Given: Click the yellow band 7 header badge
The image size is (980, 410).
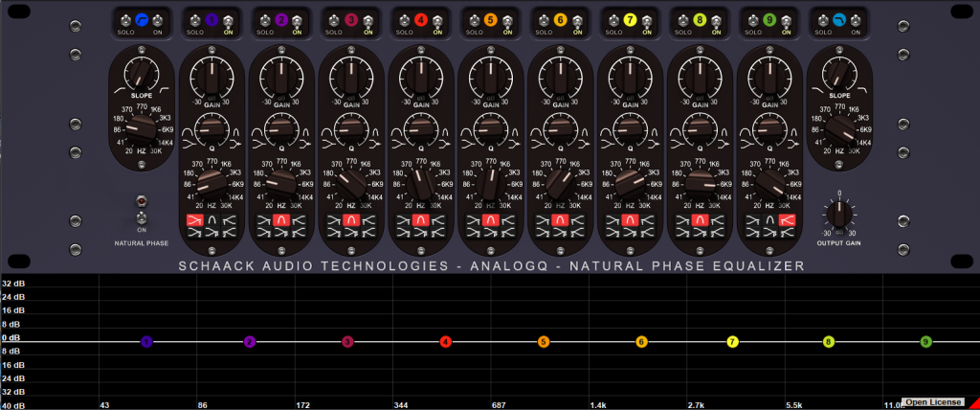Looking at the screenshot, I should pos(631,20).
